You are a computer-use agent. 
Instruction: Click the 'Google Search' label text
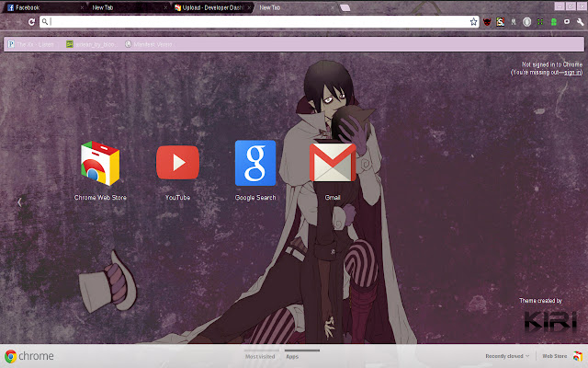click(255, 198)
